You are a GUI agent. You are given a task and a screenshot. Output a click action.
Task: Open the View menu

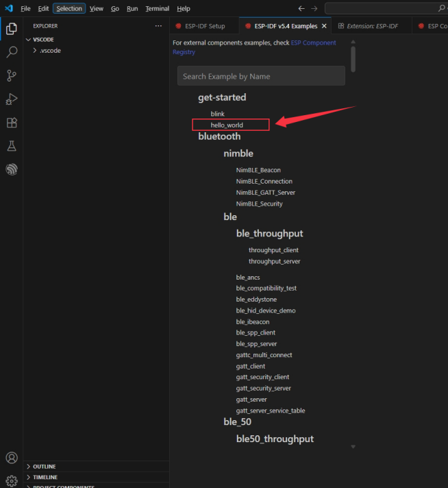coord(97,8)
